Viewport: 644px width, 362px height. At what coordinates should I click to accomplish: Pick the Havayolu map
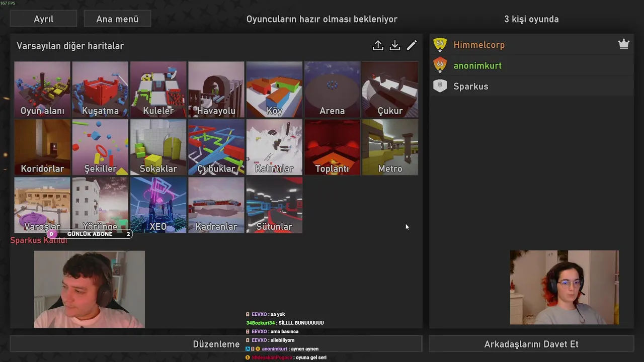216,89
